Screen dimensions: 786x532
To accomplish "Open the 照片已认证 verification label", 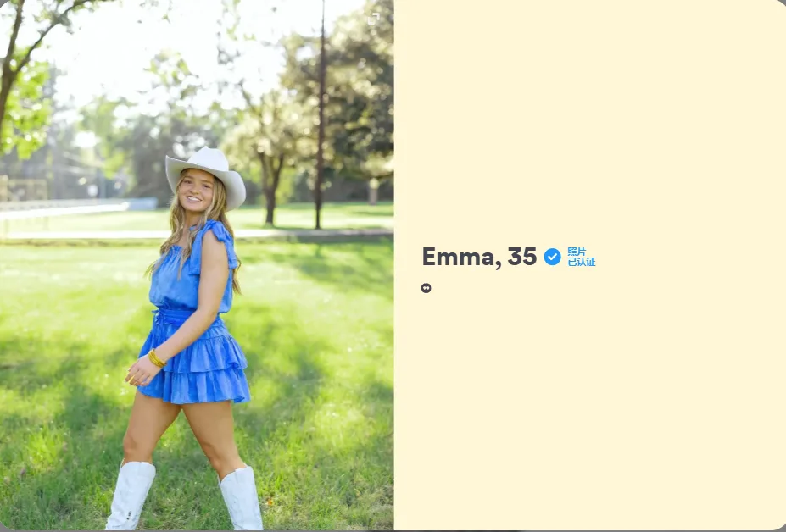I will click(582, 257).
